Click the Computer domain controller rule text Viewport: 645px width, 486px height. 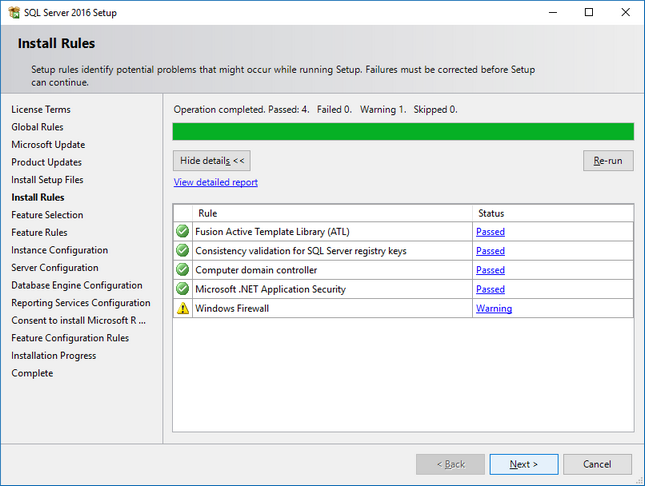click(256, 270)
